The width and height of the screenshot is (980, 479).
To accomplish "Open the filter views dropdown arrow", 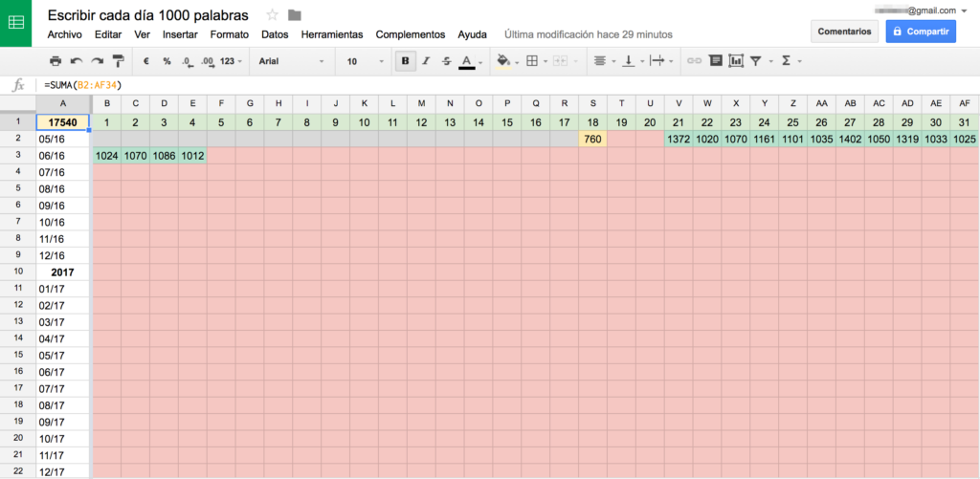I will point(771,62).
